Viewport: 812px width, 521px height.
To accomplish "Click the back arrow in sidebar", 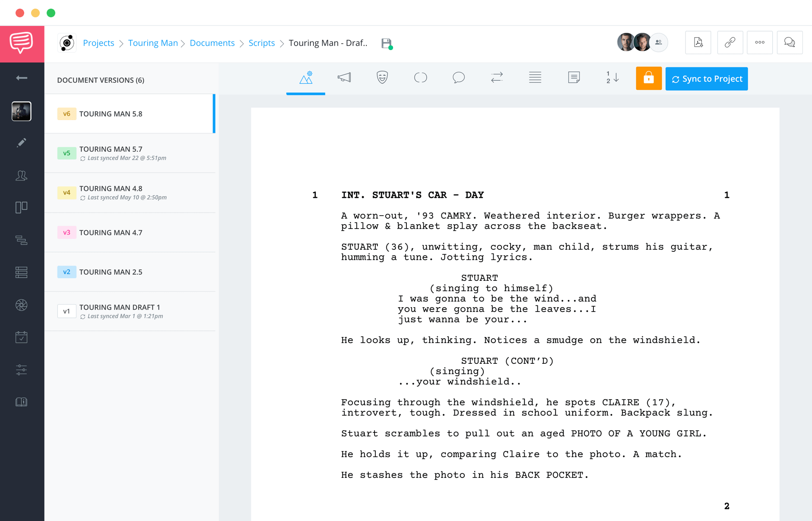I will pyautogui.click(x=22, y=78).
